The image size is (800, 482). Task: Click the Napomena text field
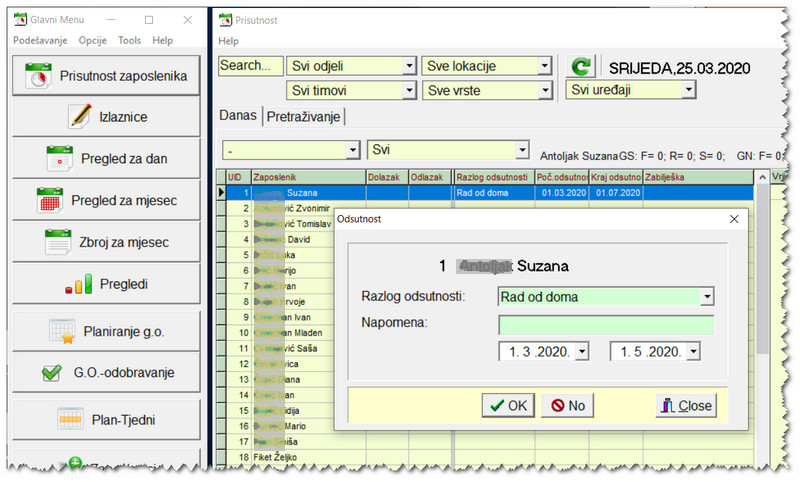[606, 325]
